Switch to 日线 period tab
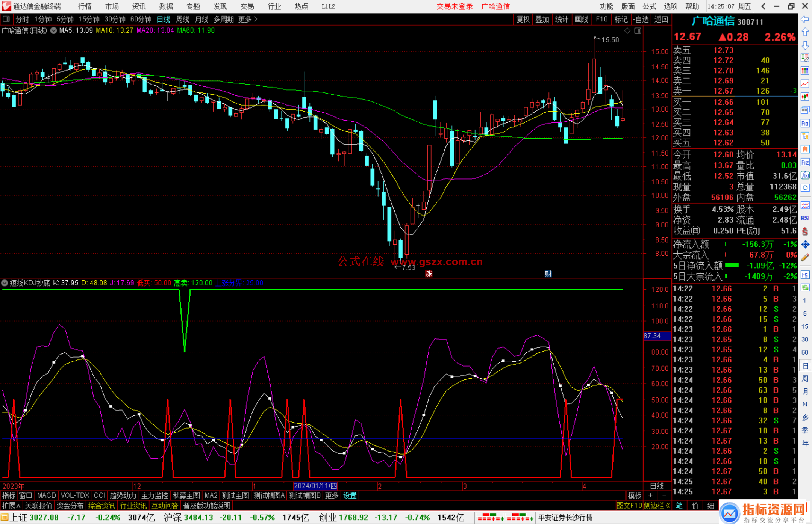 163,19
